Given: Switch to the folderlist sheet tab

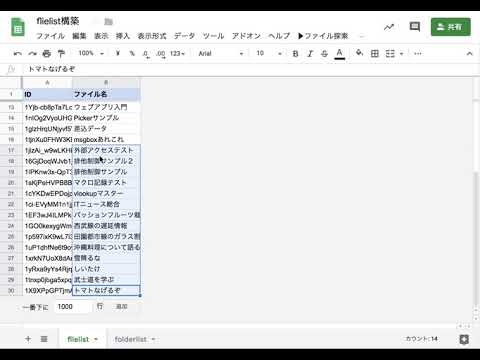Looking at the screenshot, I should coord(130,339).
